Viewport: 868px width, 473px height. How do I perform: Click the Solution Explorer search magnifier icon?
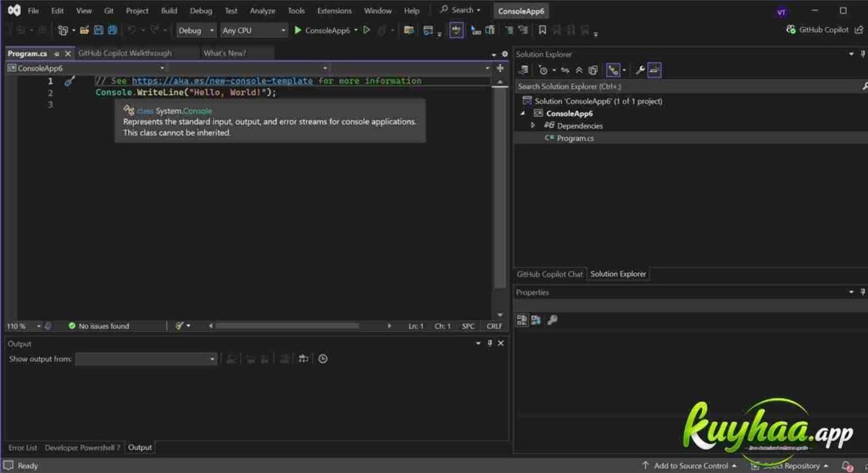pos(864,86)
